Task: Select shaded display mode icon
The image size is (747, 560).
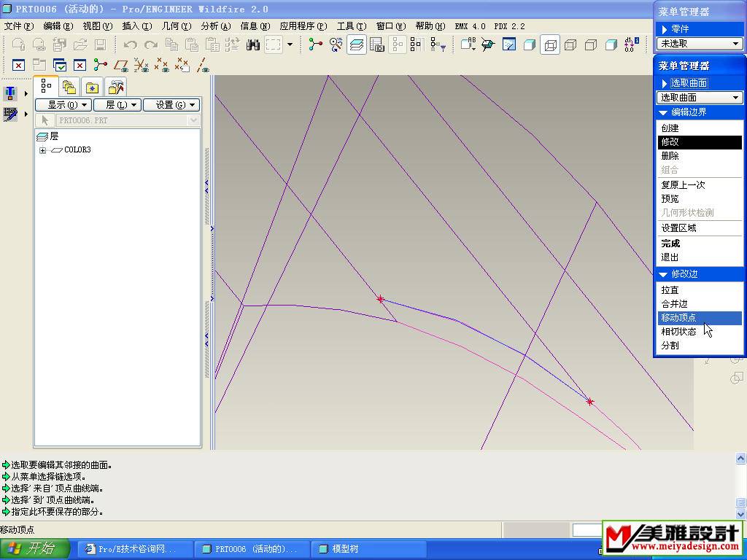Action: [x=612, y=45]
